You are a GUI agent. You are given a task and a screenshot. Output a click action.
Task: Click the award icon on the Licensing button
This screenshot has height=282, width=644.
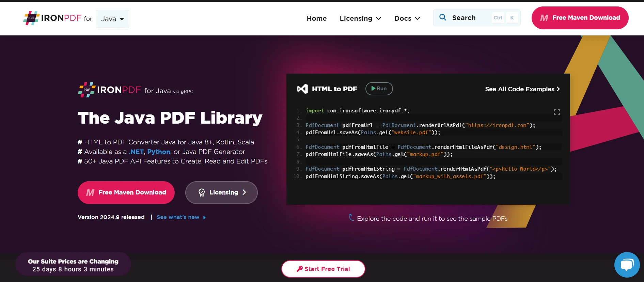[x=202, y=193]
